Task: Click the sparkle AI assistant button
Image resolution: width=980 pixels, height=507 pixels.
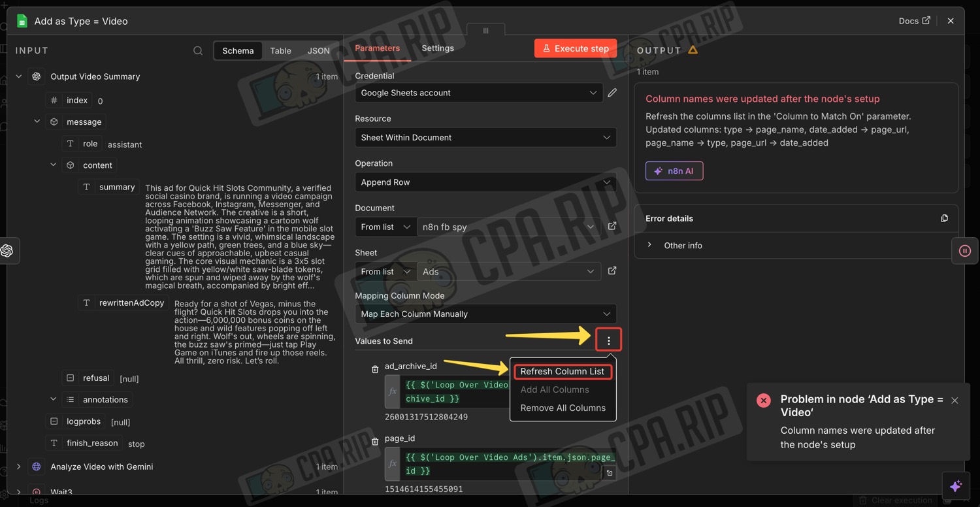Action: pyautogui.click(x=955, y=487)
